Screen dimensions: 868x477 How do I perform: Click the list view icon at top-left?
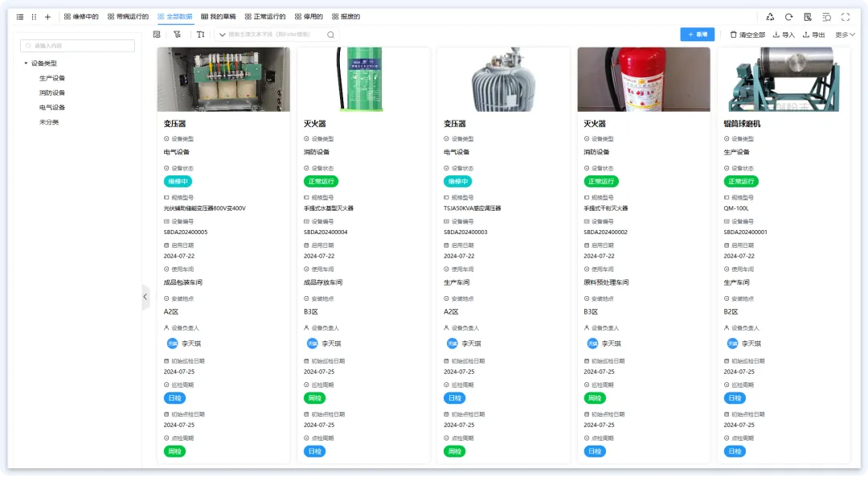click(20, 16)
